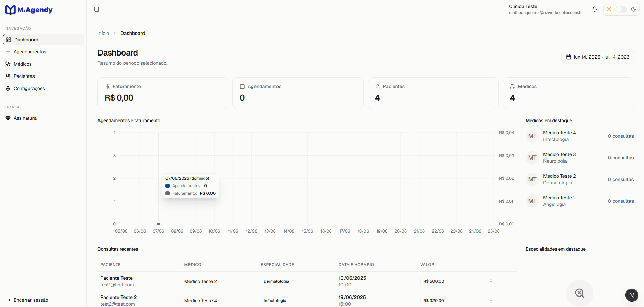644x307 pixels.
Task: Click Encerrar sessão to log out
Action: pos(27,300)
